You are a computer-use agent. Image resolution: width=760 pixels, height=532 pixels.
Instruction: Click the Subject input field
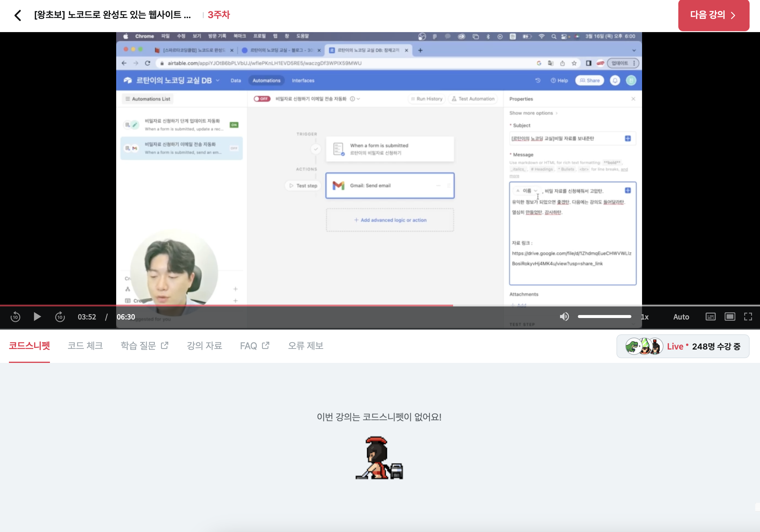[572, 138]
